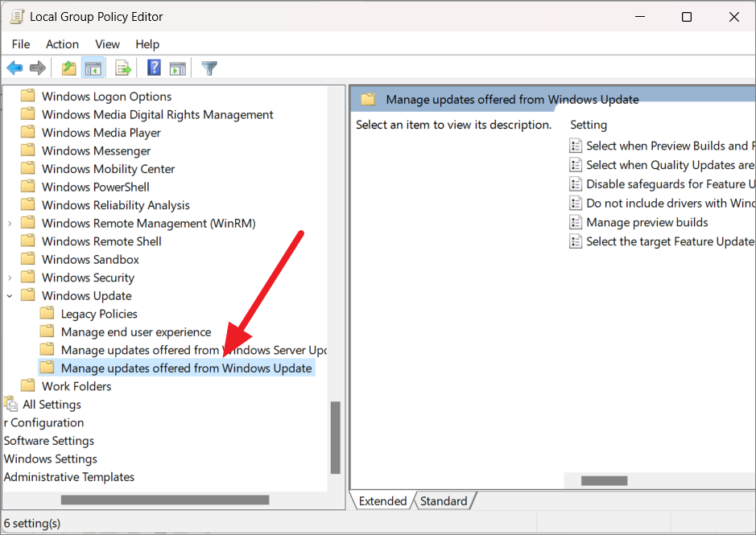Click the Forward arrow toolbar icon
The height and width of the screenshot is (535, 756).
pyautogui.click(x=38, y=68)
